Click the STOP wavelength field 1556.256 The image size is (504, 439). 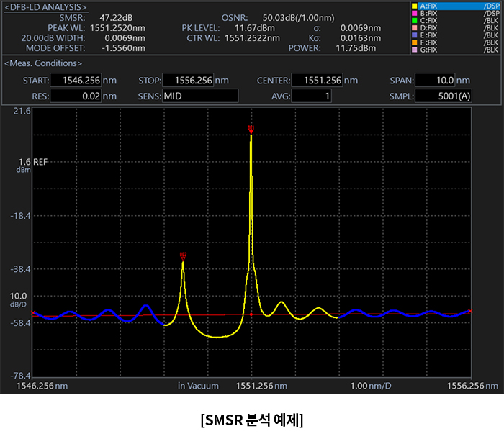coord(188,81)
